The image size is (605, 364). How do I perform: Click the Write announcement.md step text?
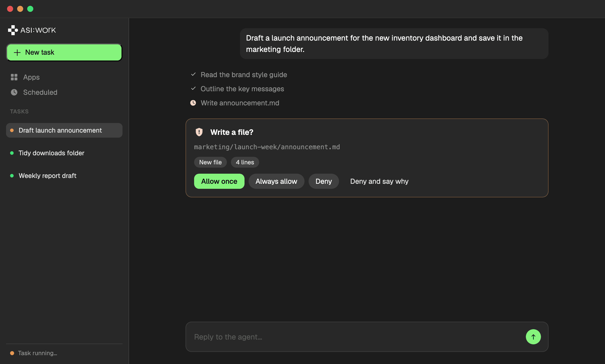[x=240, y=103]
